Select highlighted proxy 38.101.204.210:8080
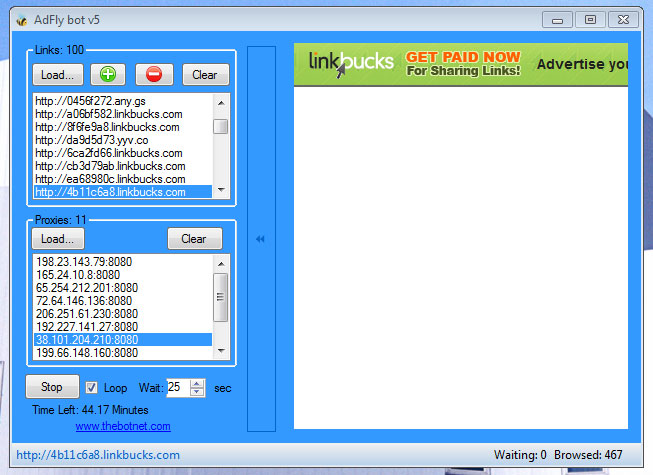This screenshot has height=475, width=653. coord(123,340)
